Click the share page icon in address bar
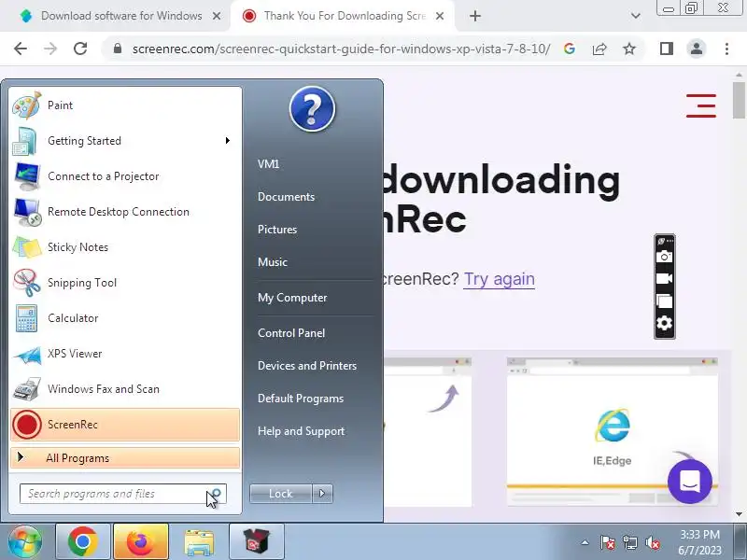747x560 pixels. (599, 49)
